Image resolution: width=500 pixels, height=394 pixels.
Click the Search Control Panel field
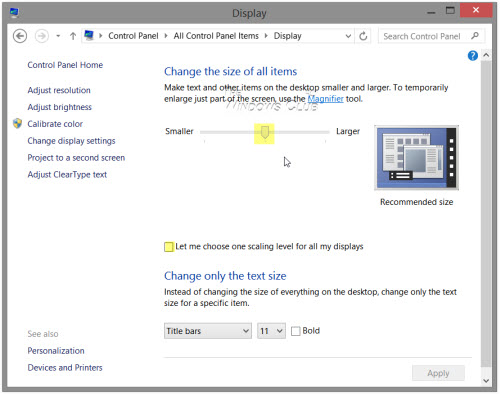click(425, 36)
